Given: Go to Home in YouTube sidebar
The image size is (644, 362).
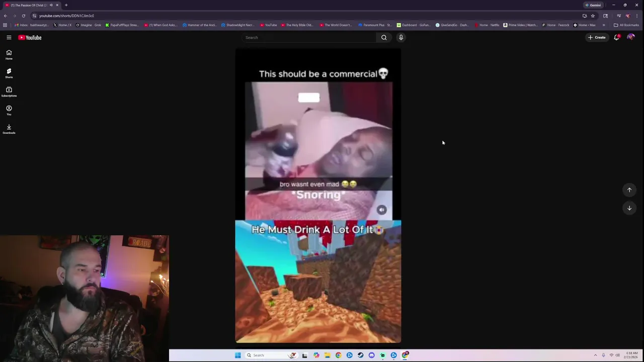Looking at the screenshot, I should point(9,55).
